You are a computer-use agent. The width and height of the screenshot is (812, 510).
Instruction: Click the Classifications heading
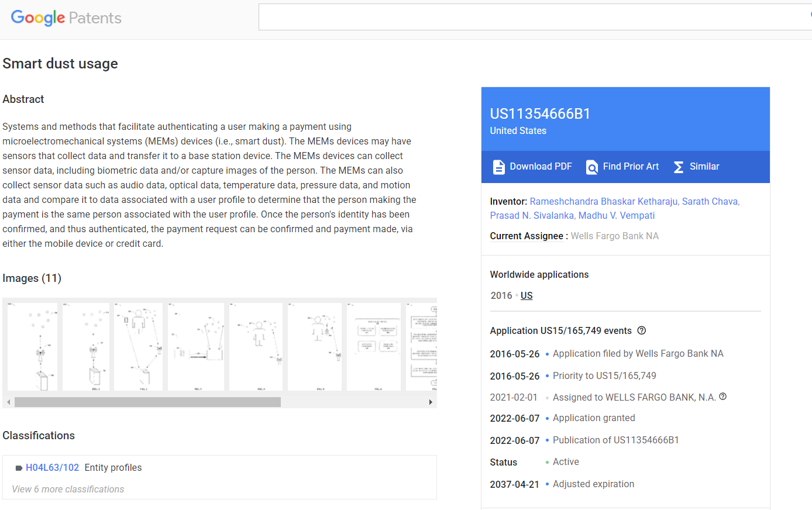click(39, 435)
